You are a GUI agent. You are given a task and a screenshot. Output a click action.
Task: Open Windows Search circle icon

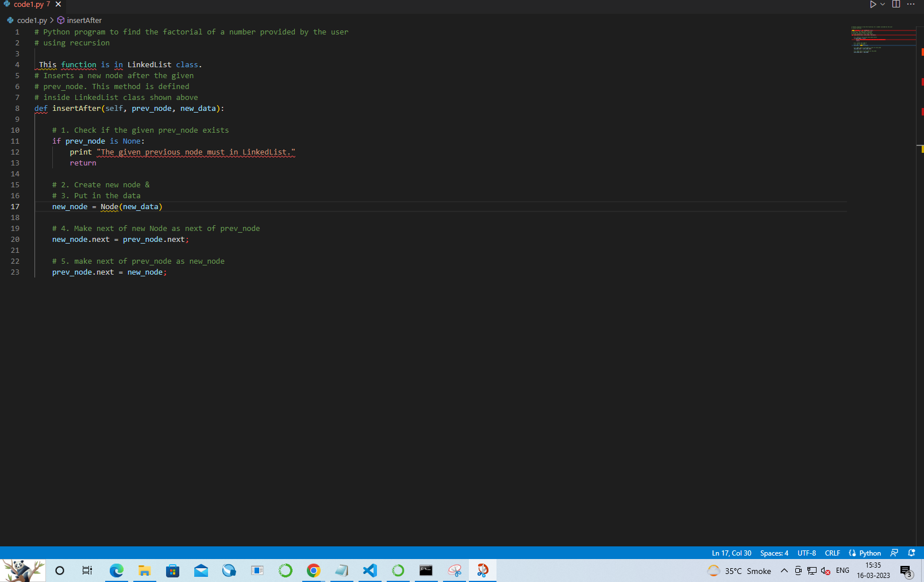click(x=60, y=571)
